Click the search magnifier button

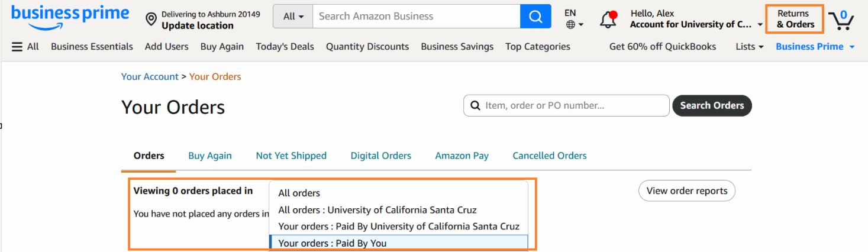[x=535, y=17]
